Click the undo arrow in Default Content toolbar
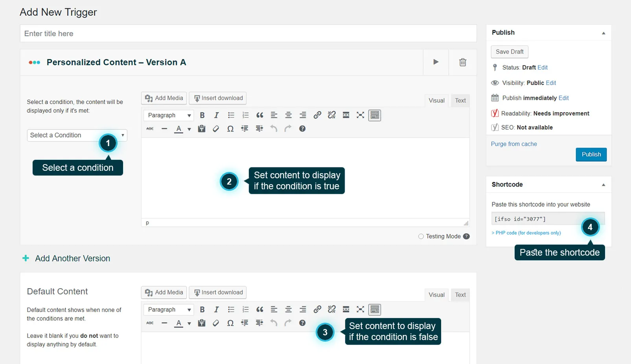 tap(274, 323)
